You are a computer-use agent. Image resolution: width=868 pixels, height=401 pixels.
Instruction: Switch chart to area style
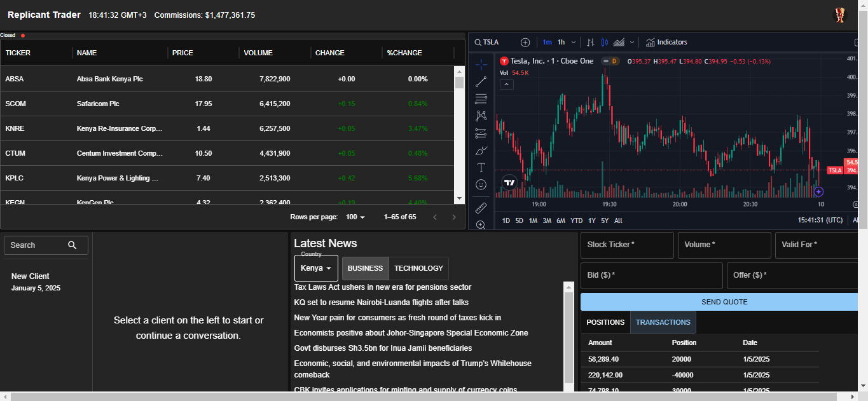pos(619,43)
